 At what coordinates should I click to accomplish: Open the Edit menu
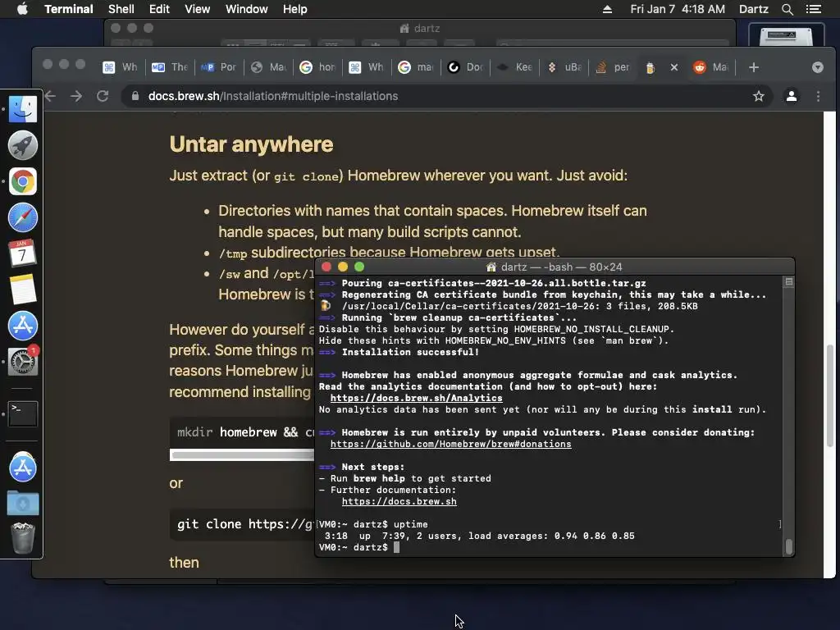[159, 9]
